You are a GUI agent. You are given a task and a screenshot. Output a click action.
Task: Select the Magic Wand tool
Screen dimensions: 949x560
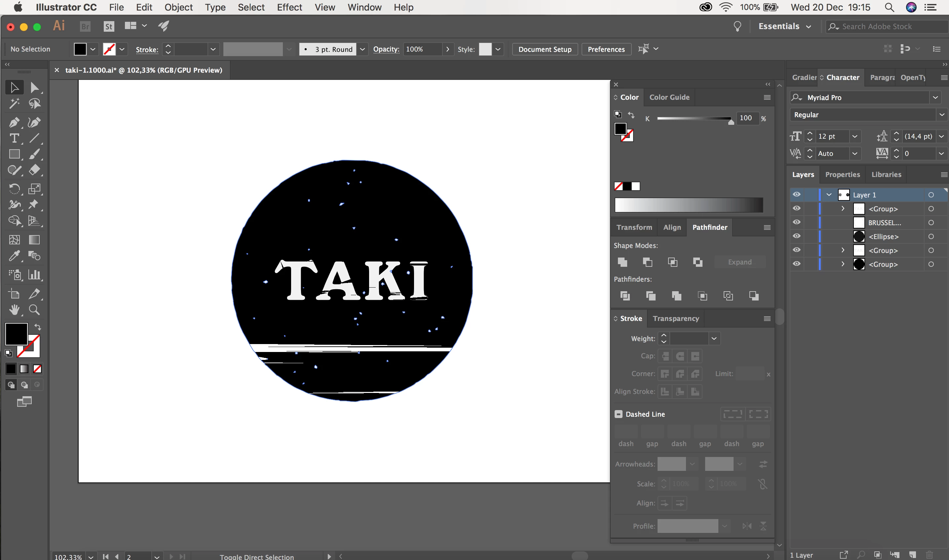pyautogui.click(x=14, y=103)
